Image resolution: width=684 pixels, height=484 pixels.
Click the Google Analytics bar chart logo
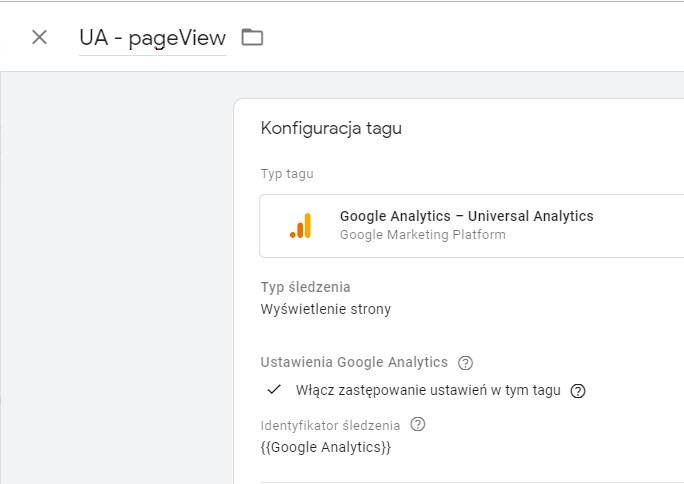click(x=301, y=225)
